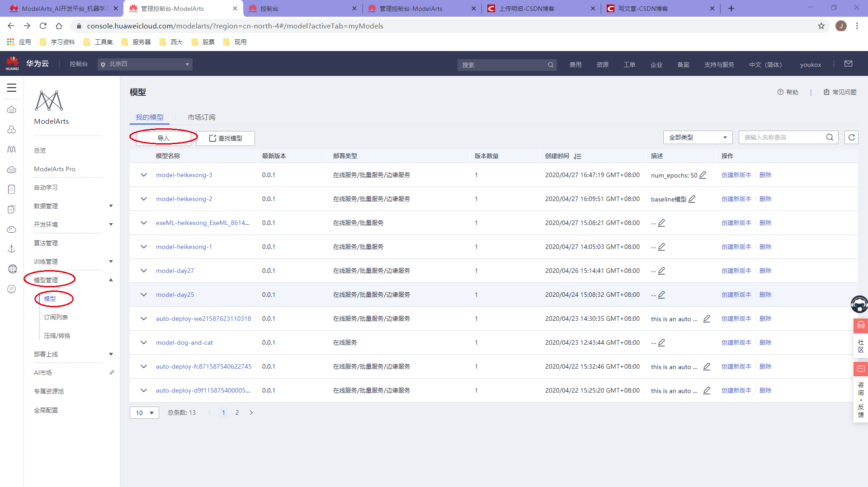This screenshot has width=868, height=487.
Task: Click the hamburger menu icon at top left
Action: pyautogui.click(x=11, y=88)
